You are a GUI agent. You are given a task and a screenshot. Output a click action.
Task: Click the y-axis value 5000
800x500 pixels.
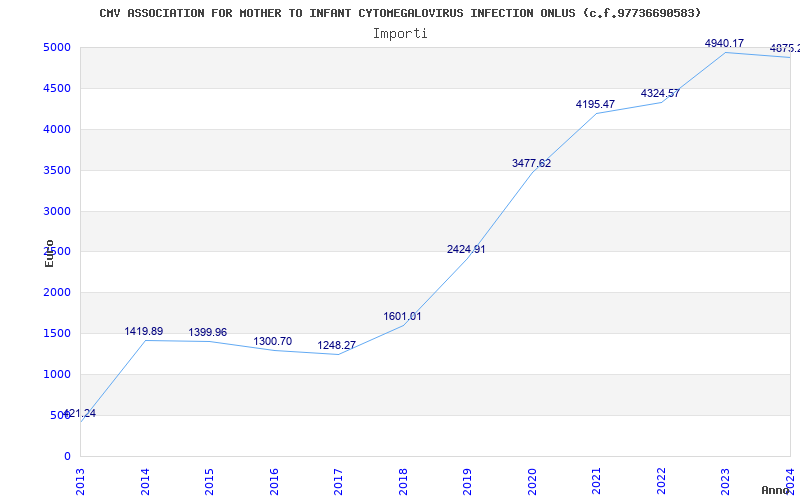(57, 48)
